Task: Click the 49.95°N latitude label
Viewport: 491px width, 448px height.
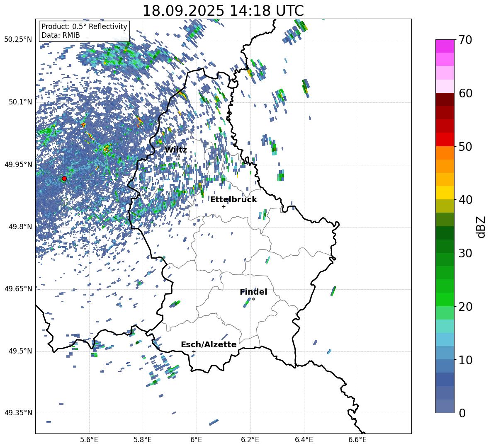Action: [x=18, y=164]
